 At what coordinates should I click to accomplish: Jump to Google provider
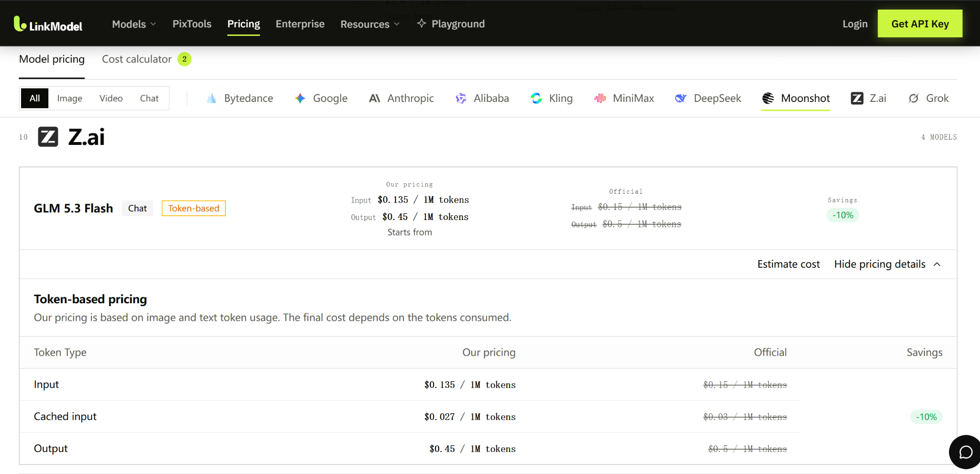coord(321,98)
